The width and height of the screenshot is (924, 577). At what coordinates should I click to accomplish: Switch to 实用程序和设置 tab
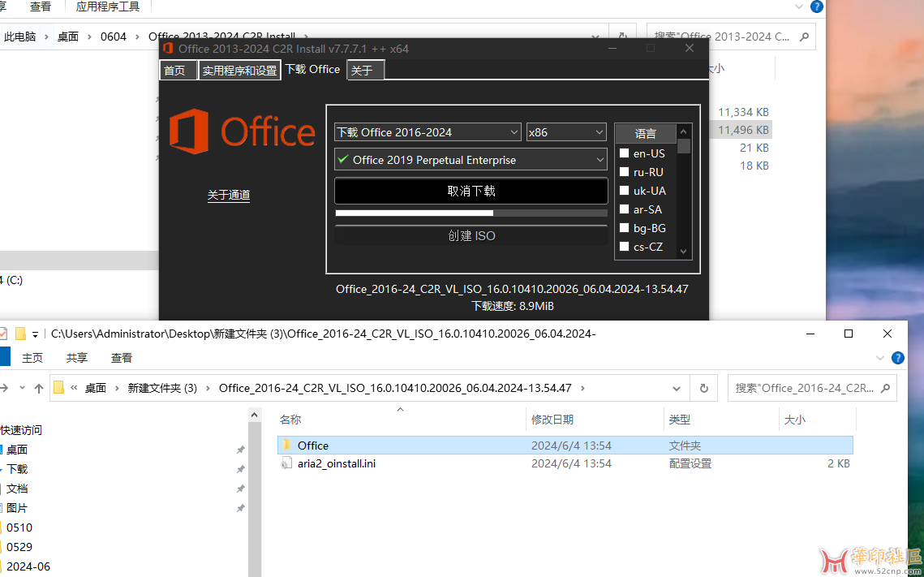pos(239,70)
